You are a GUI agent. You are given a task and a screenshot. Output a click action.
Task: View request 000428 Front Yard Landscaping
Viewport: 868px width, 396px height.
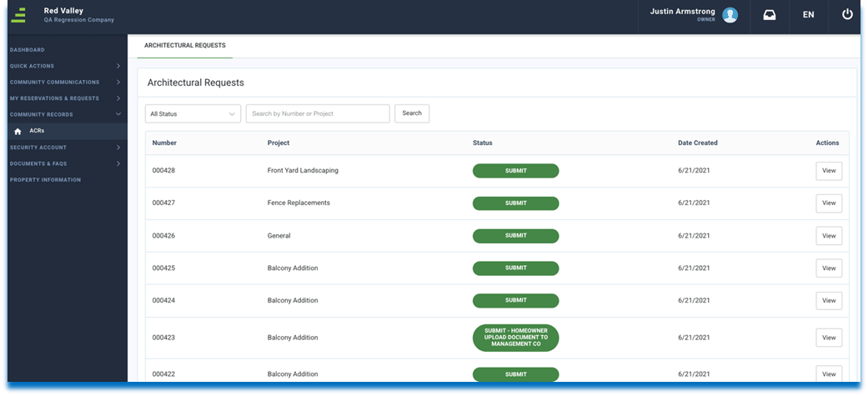click(829, 171)
